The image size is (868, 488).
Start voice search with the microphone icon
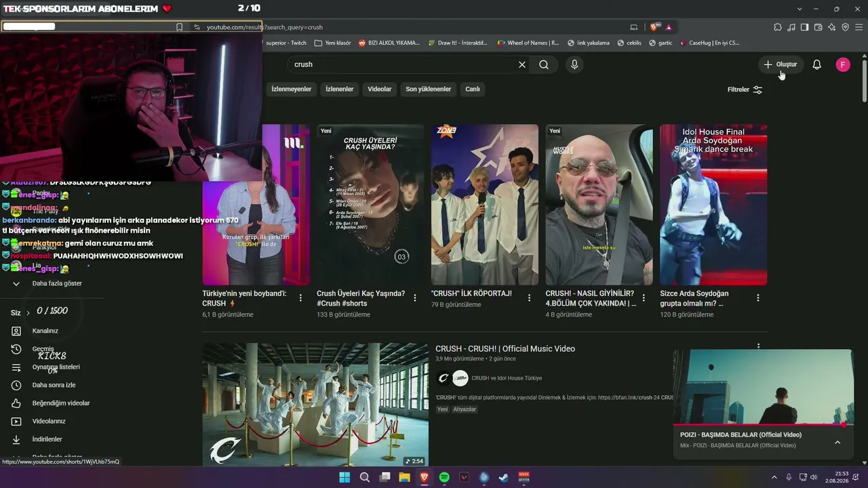point(574,64)
